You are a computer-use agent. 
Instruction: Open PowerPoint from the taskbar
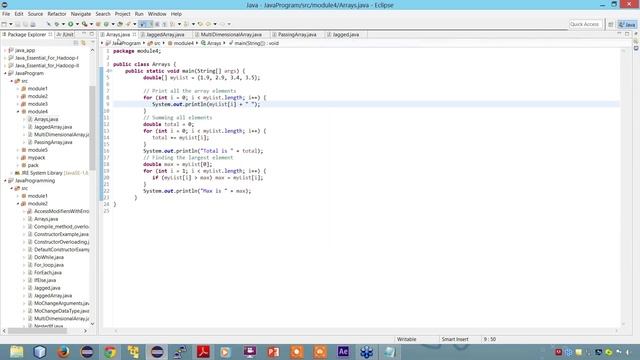point(273,352)
